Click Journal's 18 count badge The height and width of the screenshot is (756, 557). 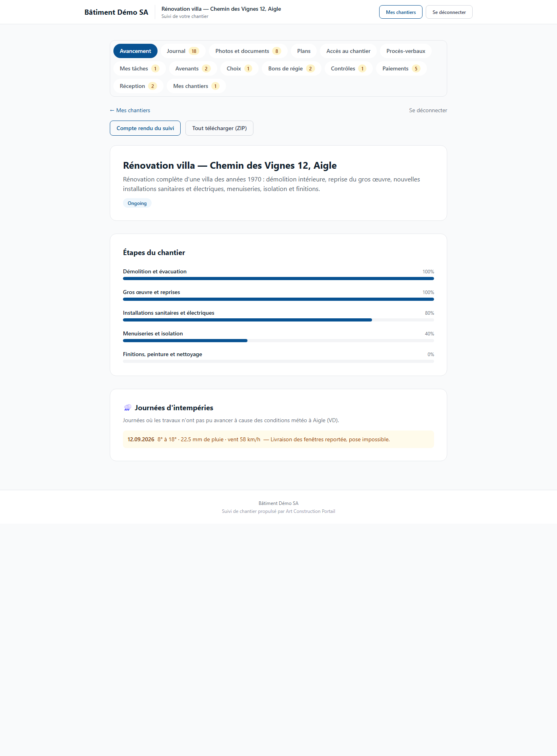click(194, 51)
